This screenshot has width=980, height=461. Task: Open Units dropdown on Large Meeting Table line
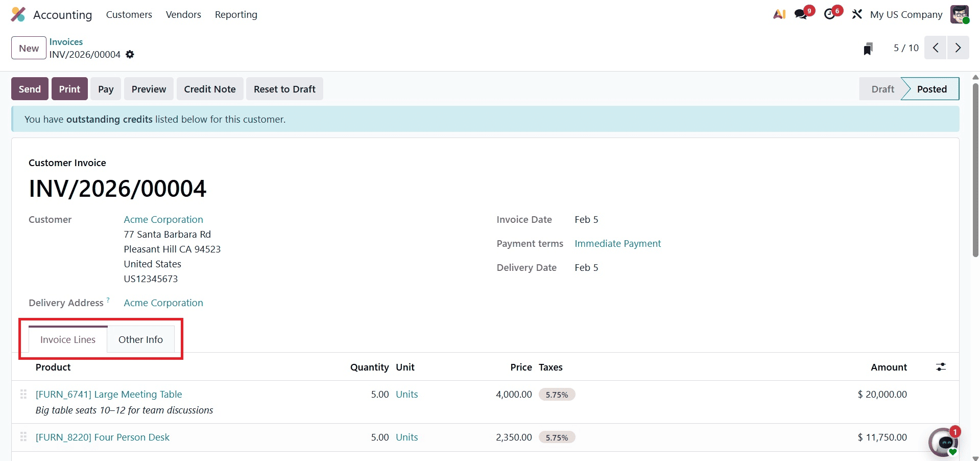[407, 394]
